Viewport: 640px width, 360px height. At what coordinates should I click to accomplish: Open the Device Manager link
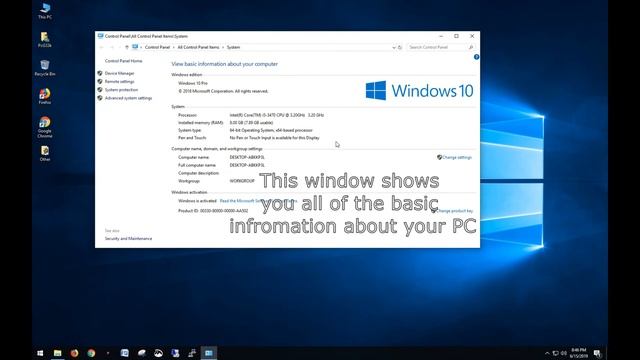(120, 73)
